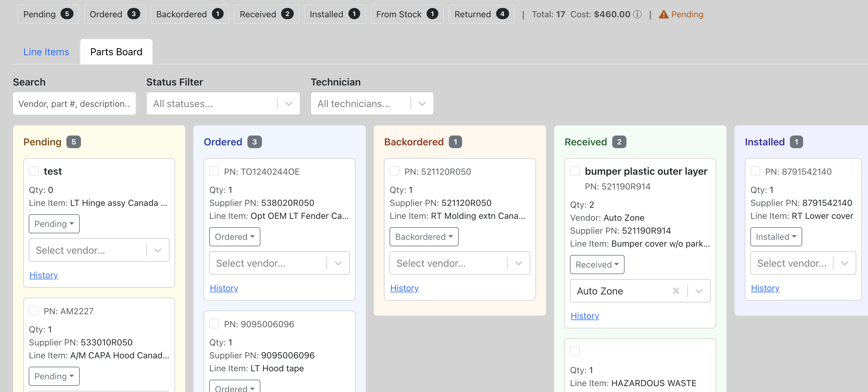Select the PN: 9095006096 card checkbox

(214, 324)
